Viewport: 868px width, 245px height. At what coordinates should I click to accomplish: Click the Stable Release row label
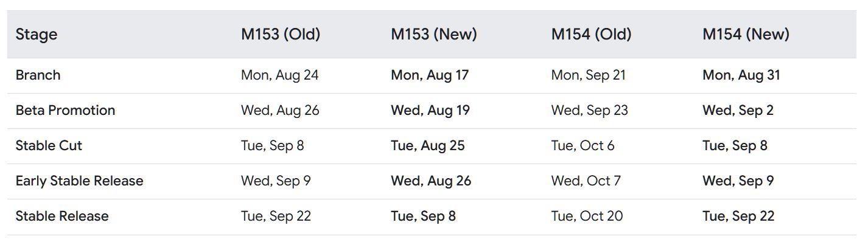62,216
